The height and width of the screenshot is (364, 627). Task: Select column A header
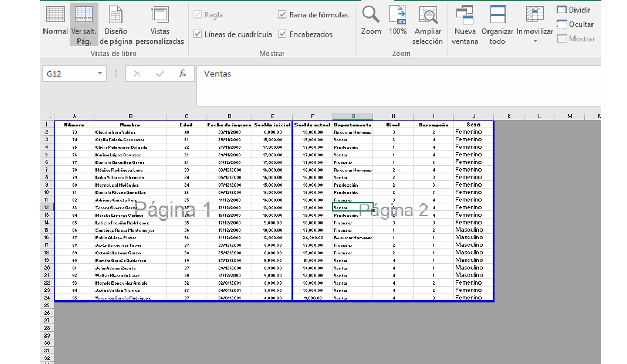[x=74, y=116]
